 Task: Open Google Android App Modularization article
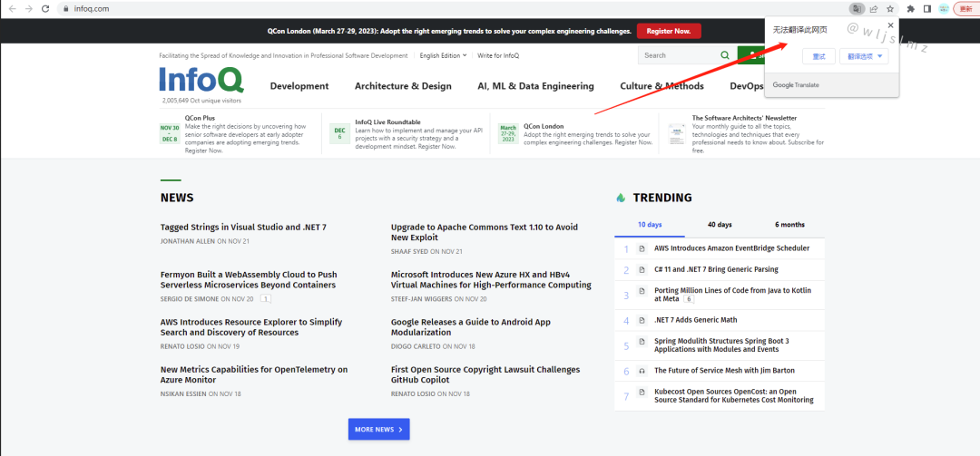coord(471,327)
